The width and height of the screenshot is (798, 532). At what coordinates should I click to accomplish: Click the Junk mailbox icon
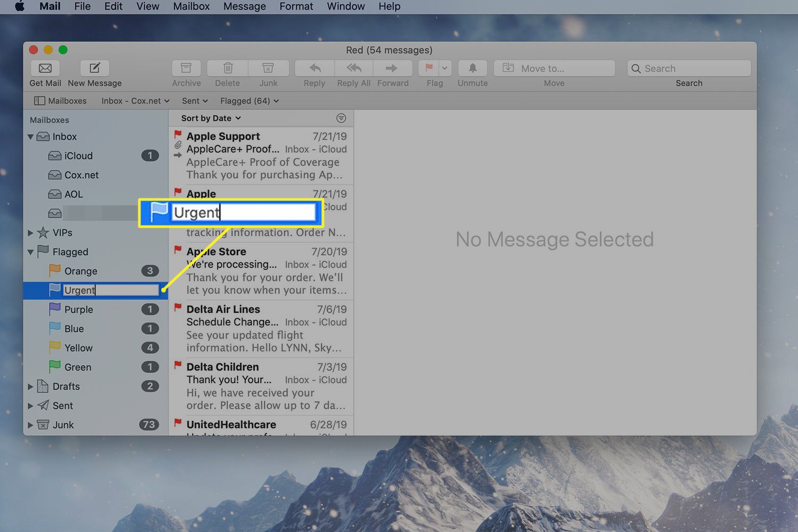tap(43, 425)
